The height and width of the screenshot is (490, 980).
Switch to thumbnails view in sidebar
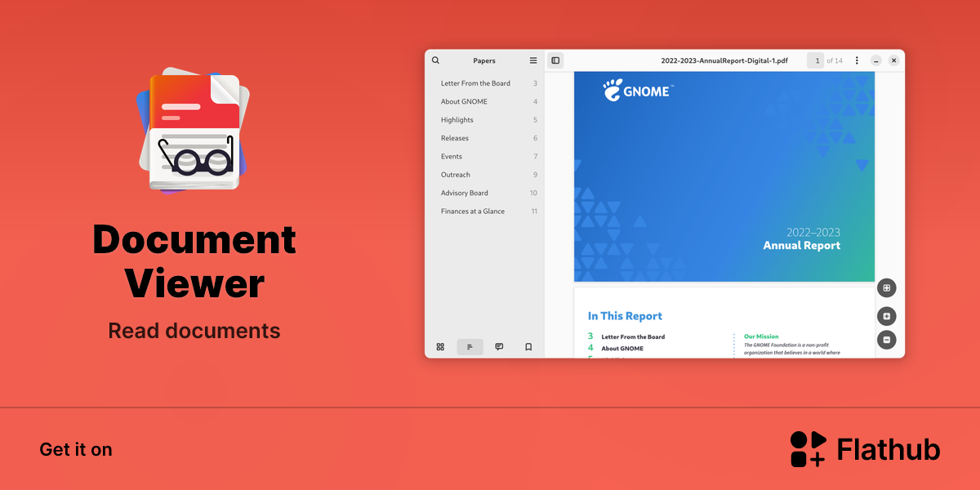click(440, 347)
